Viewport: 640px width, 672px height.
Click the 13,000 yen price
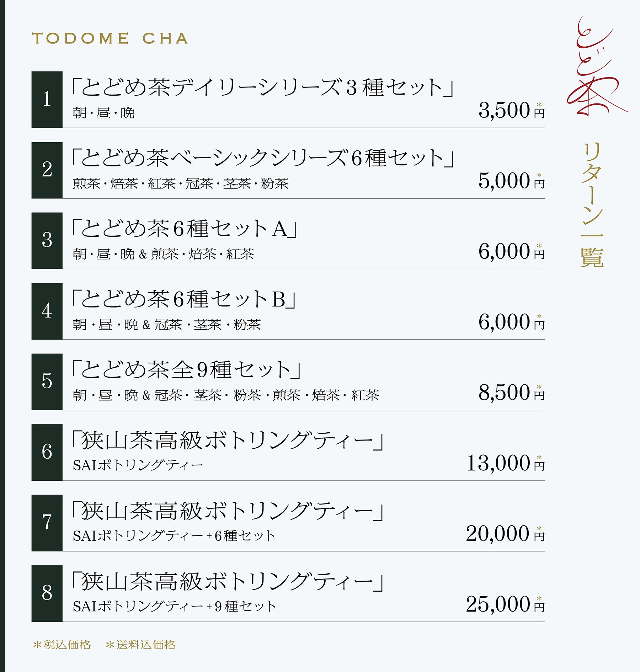pos(505,464)
